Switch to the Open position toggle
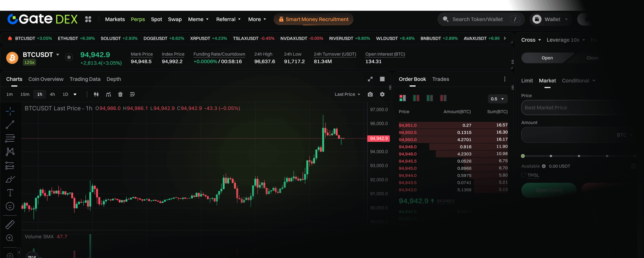The height and width of the screenshot is (258, 644). coord(547,58)
